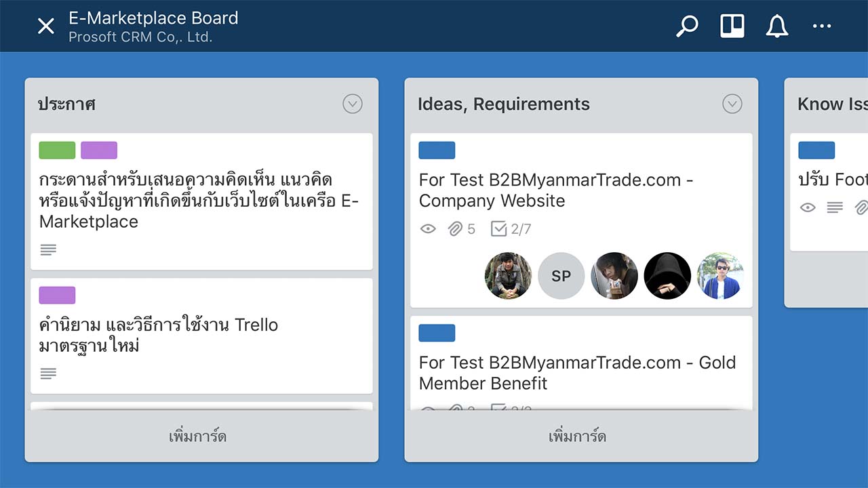The width and height of the screenshot is (868, 488).
Task: Collapse the Ideas, Requirements list via its chevron
Action: click(x=732, y=104)
